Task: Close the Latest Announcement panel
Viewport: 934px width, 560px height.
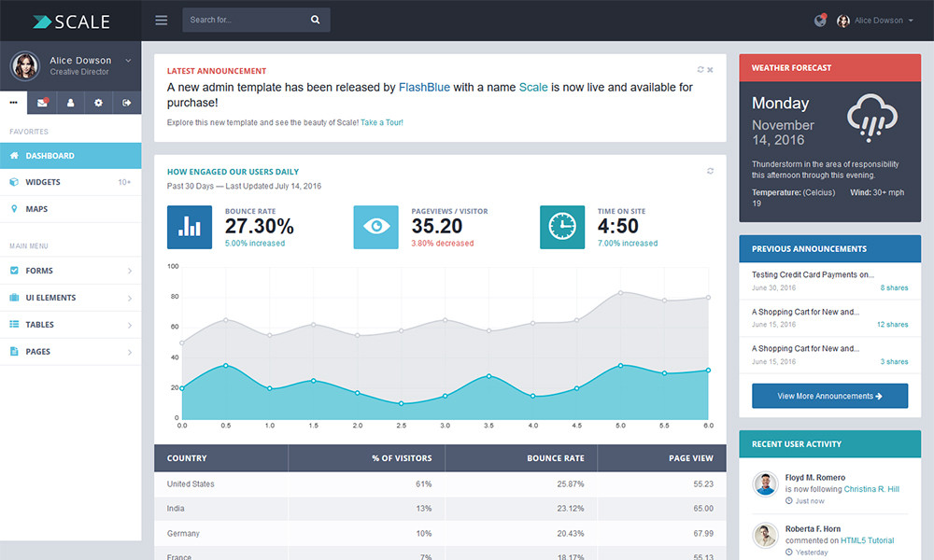Action: [x=710, y=70]
